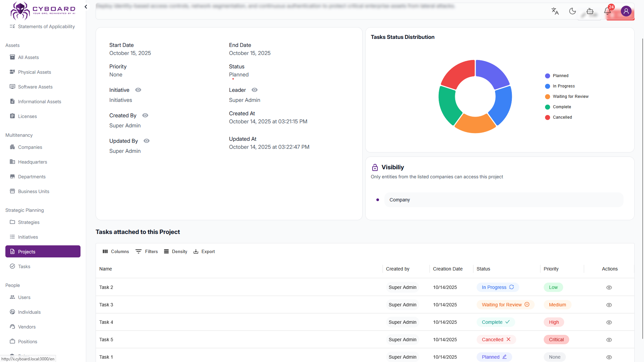Screen dimensions: 644x362
Task: Open the Density options menu
Action: pyautogui.click(x=175, y=251)
